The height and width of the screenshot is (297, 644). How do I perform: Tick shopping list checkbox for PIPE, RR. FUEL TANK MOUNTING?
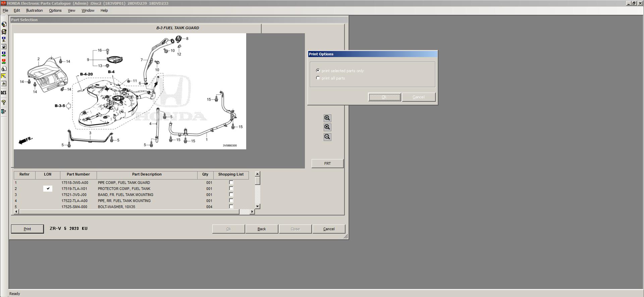pyautogui.click(x=231, y=201)
